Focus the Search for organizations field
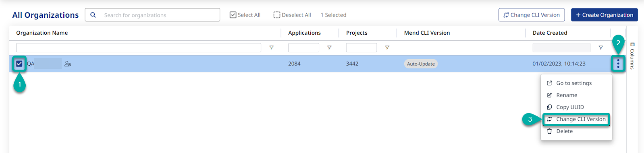The height and width of the screenshot is (153, 644). click(152, 15)
